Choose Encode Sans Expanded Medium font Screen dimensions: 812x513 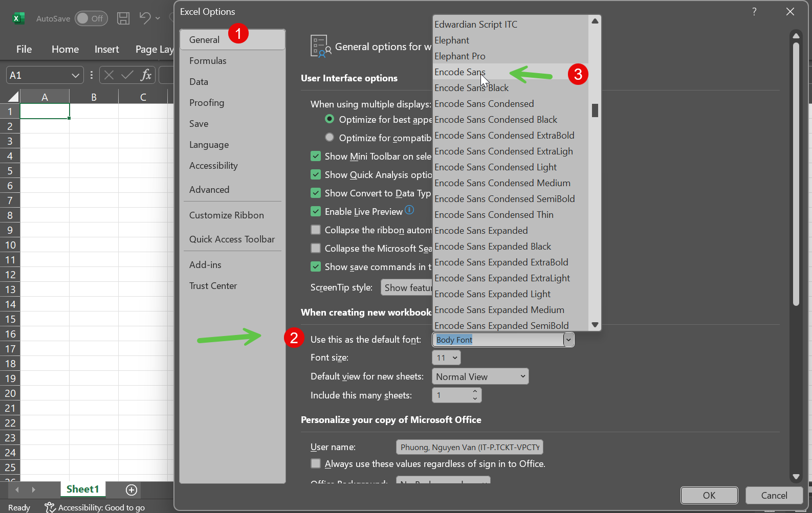click(511, 310)
